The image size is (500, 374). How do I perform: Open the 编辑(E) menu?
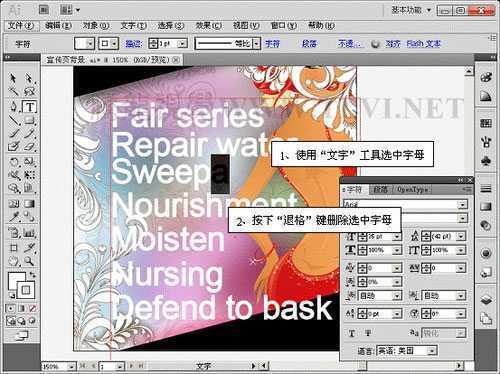pyautogui.click(x=58, y=26)
